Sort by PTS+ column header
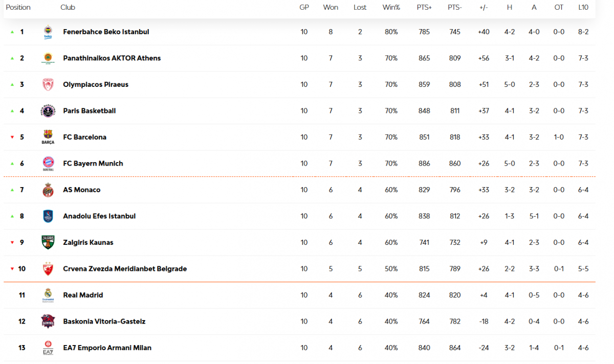Viewport: 614px width, 364px height. [424, 8]
